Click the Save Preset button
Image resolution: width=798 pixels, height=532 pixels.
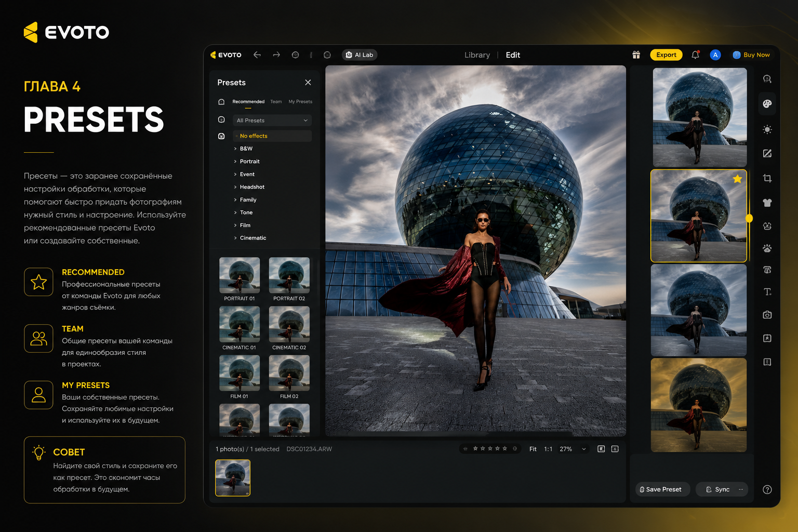click(x=663, y=489)
